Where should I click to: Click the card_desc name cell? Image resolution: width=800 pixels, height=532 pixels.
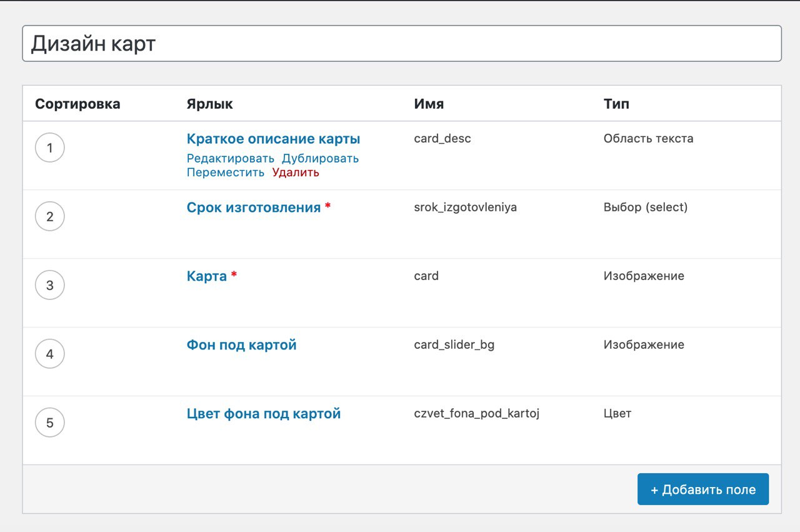pos(442,138)
